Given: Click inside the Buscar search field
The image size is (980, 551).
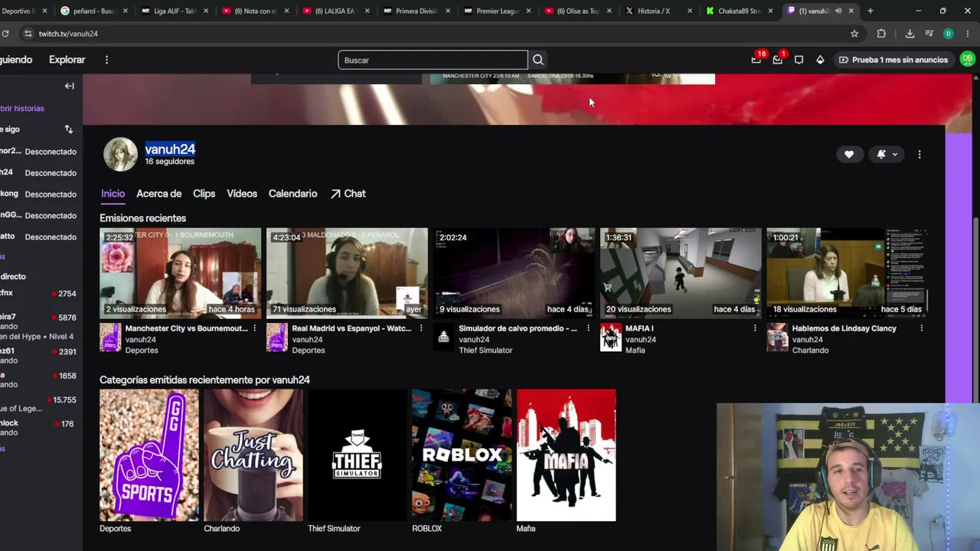Looking at the screenshot, I should tap(433, 60).
